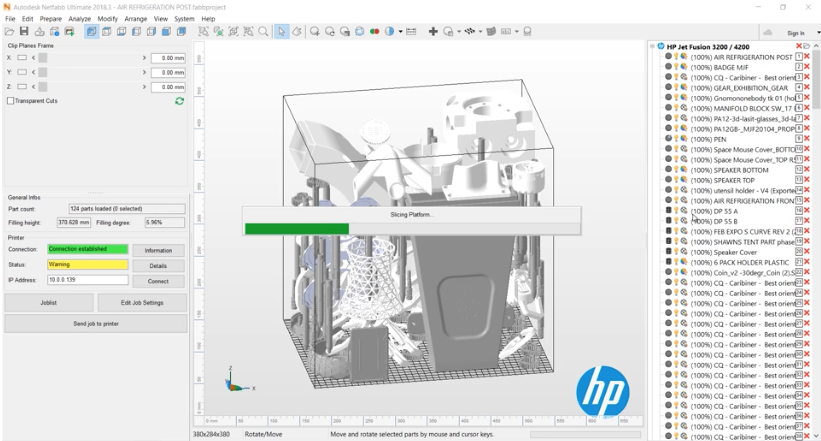The height and width of the screenshot is (441, 821).
Task: Click the add part with green plus icon
Action: tap(69, 32)
